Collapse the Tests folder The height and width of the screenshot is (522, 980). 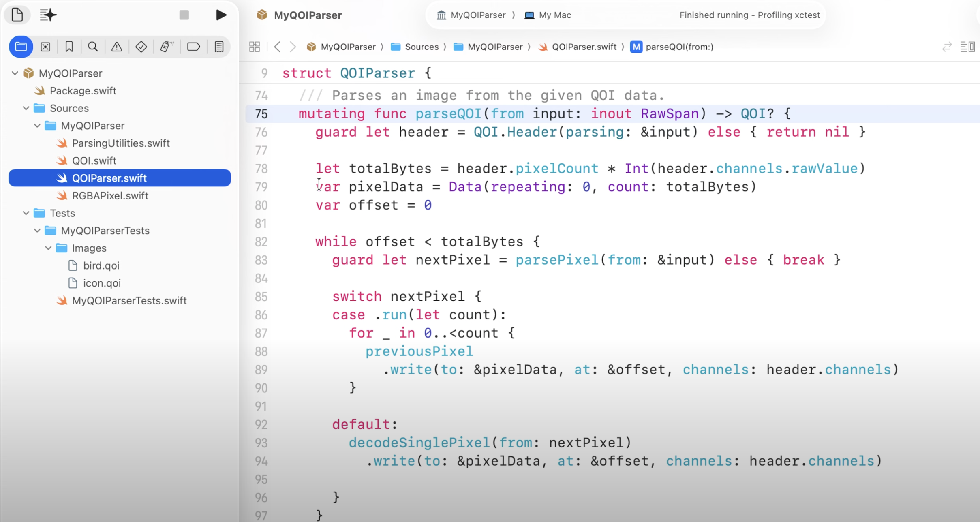point(26,213)
